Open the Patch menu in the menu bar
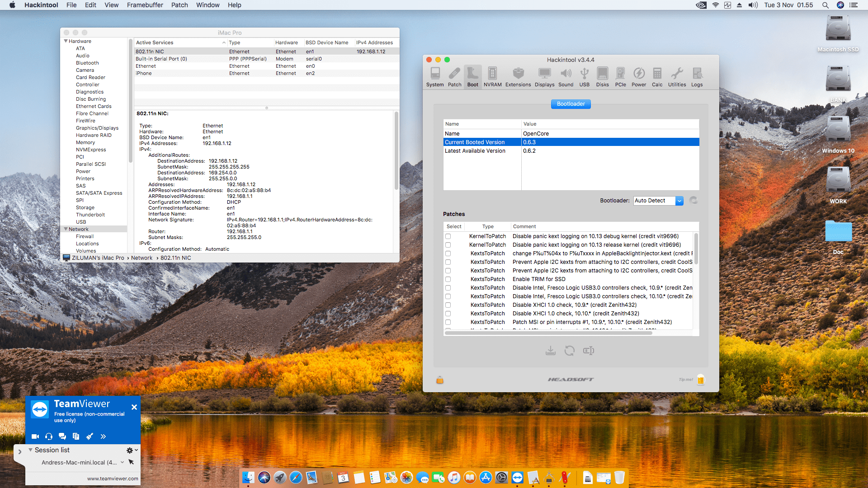 (179, 5)
